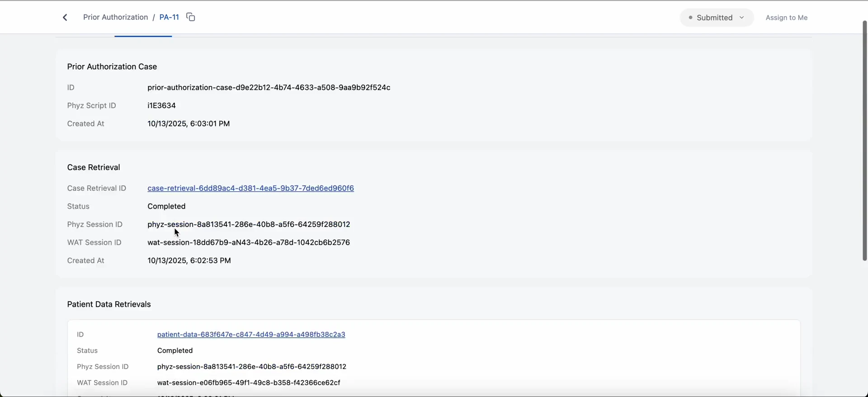Open the patient-data-683f647e link
The width and height of the screenshot is (868, 397).
(x=251, y=335)
